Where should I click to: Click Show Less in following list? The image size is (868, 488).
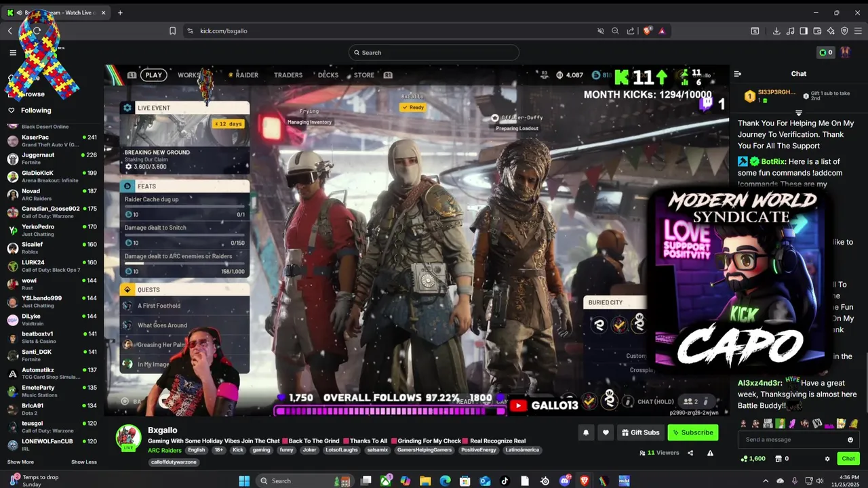click(83, 462)
